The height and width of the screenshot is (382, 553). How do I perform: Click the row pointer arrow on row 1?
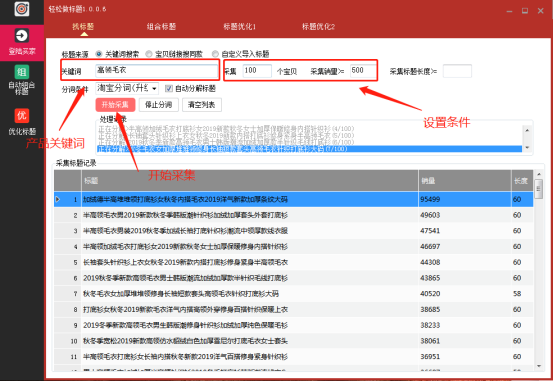click(58, 200)
